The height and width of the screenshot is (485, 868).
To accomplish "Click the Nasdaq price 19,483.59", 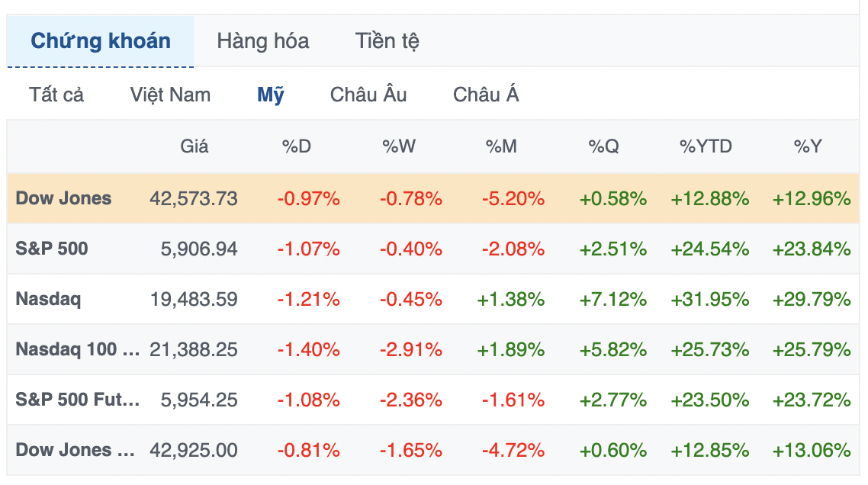I will 193,299.
